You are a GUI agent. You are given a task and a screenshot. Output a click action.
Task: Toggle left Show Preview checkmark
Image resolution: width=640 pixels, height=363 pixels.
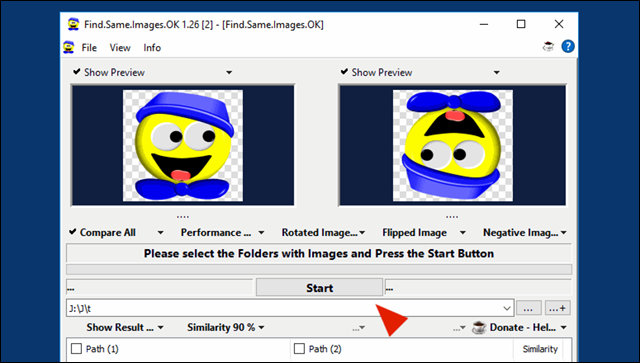[x=76, y=72]
